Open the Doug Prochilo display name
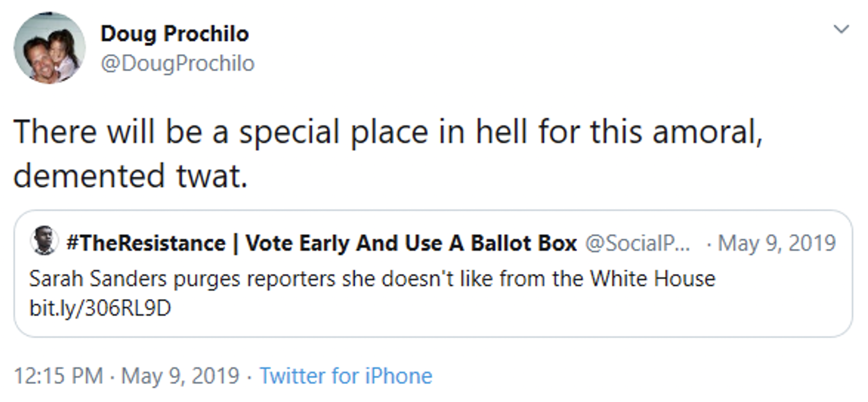 coord(174,34)
